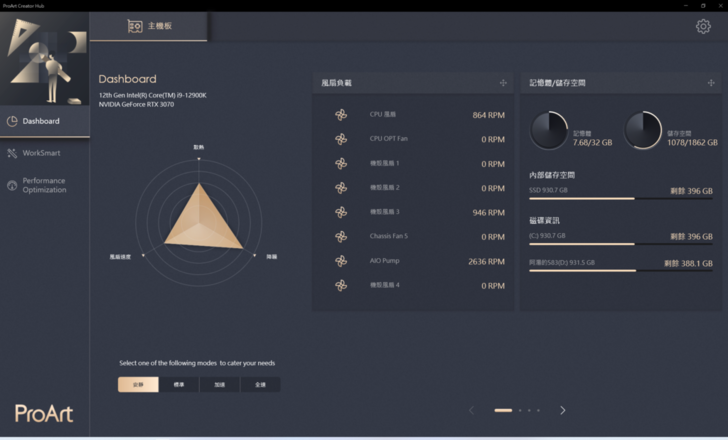Click the move icon on the memory/storage panel
This screenshot has height=440, width=728.
coord(711,83)
